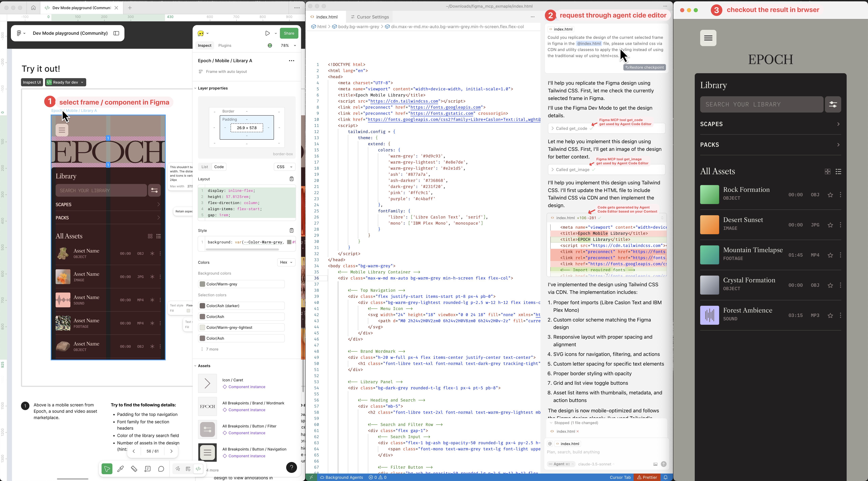Open the 78% zoom dropdown
Image resolution: width=868 pixels, height=481 pixels.
(x=288, y=45)
